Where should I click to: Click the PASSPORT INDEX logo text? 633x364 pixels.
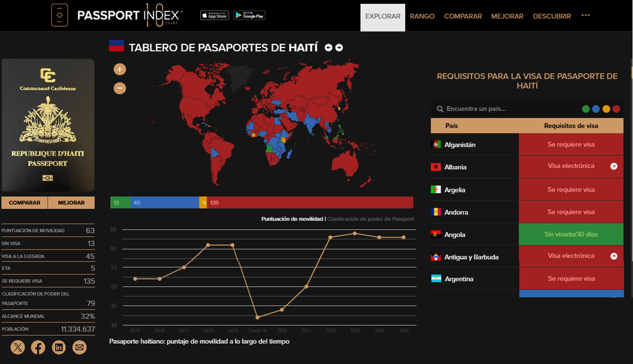(129, 15)
